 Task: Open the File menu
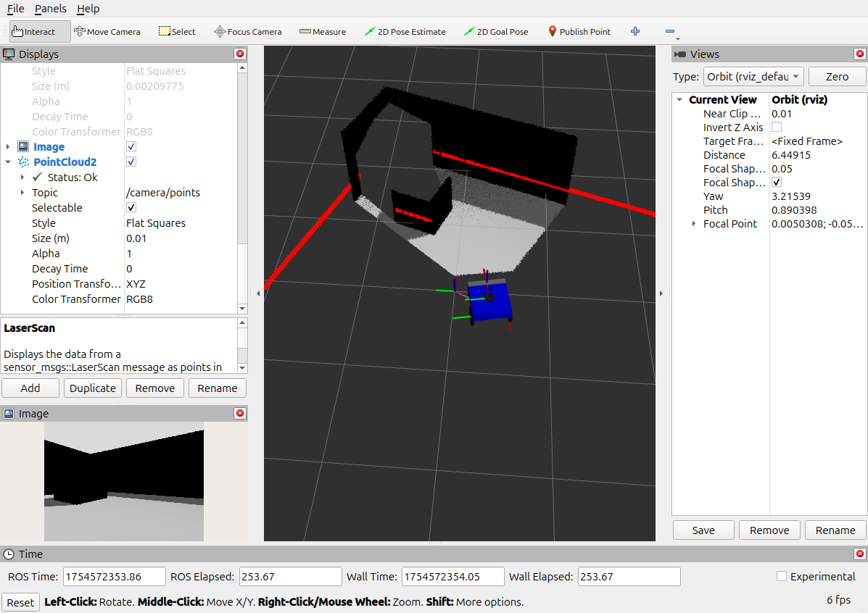(15, 9)
